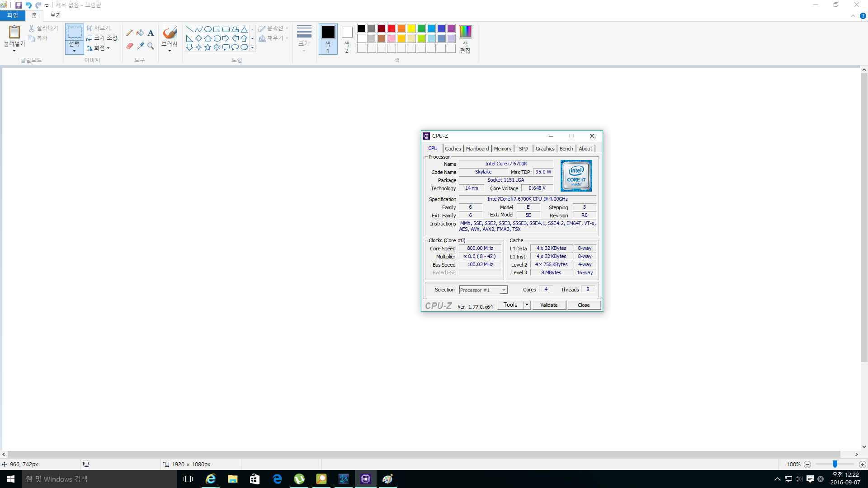Click 크기 조정 (Resize) in the image group

[x=102, y=38]
